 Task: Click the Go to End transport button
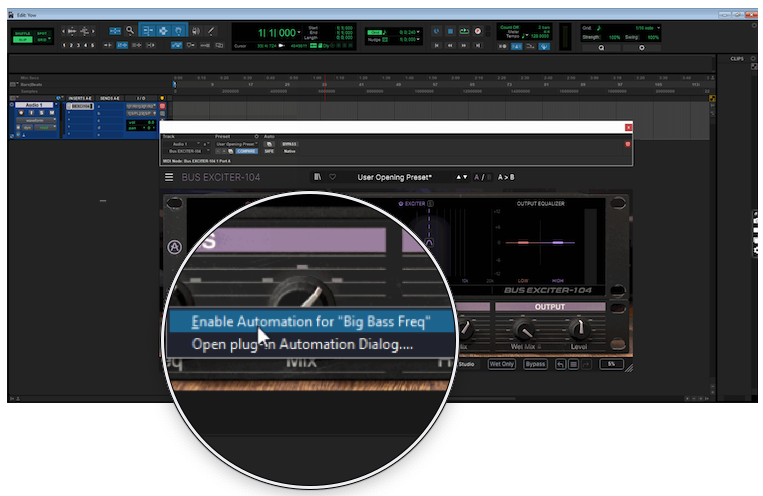click(478, 45)
